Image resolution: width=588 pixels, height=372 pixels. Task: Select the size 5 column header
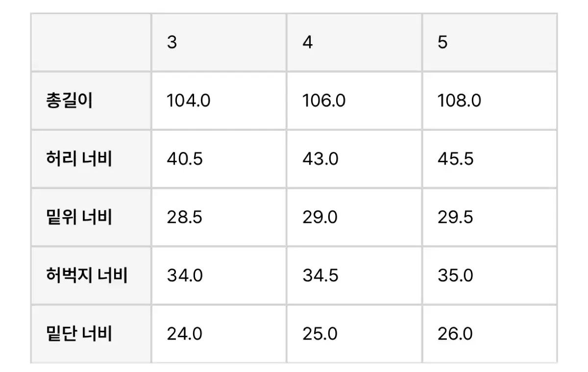[x=490, y=42]
